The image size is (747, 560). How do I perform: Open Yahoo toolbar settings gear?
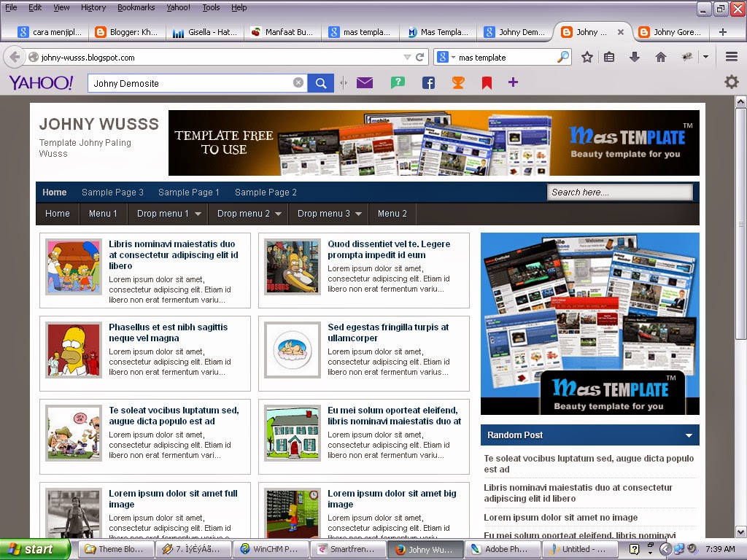pyautogui.click(x=731, y=82)
